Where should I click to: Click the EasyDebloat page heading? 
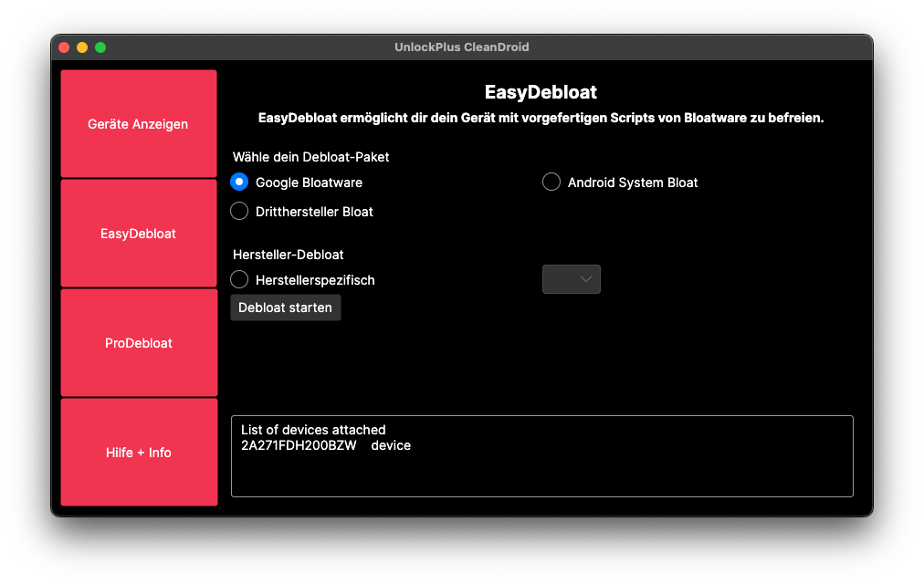click(541, 92)
